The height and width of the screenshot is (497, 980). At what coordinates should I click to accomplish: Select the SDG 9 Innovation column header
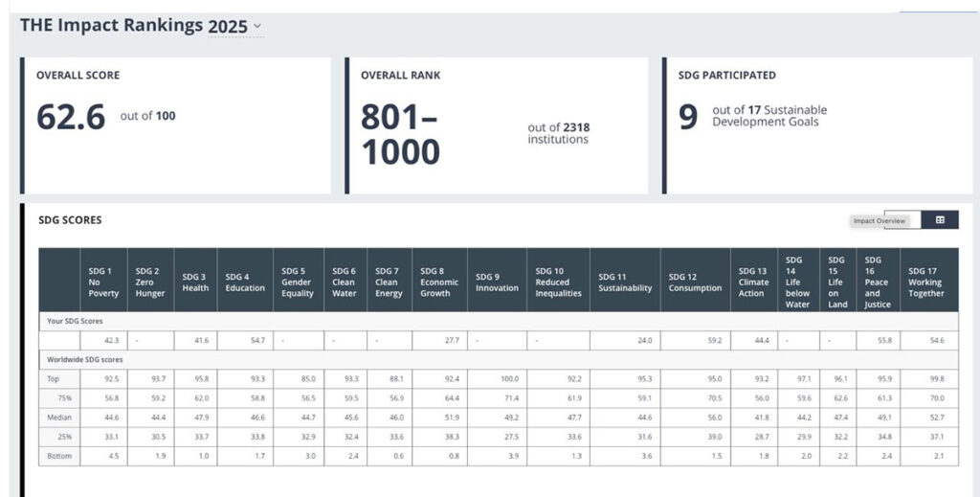[x=497, y=282]
